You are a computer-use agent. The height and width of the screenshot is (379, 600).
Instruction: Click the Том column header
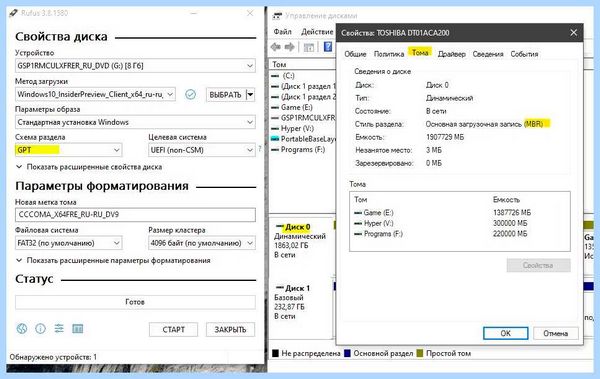click(279, 64)
